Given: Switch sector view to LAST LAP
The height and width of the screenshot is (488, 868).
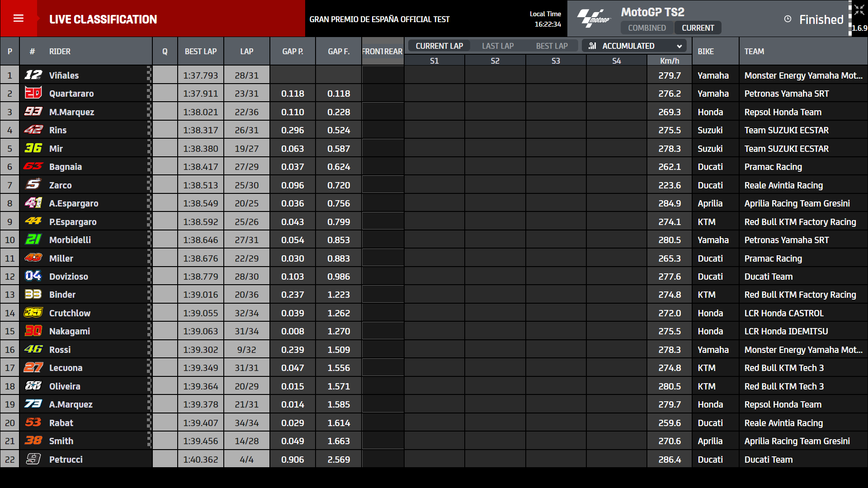Looking at the screenshot, I should (x=497, y=46).
